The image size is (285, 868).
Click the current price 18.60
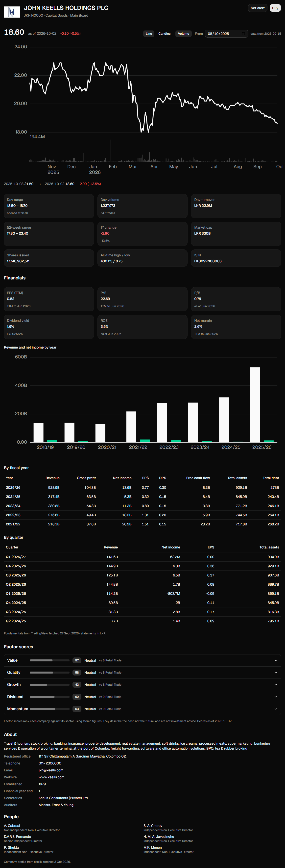point(14,32)
